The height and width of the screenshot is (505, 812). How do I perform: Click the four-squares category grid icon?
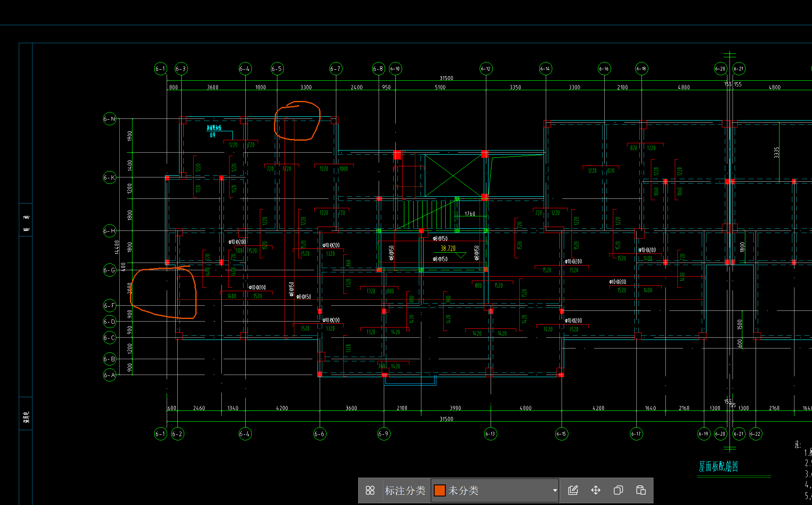[x=370, y=490]
